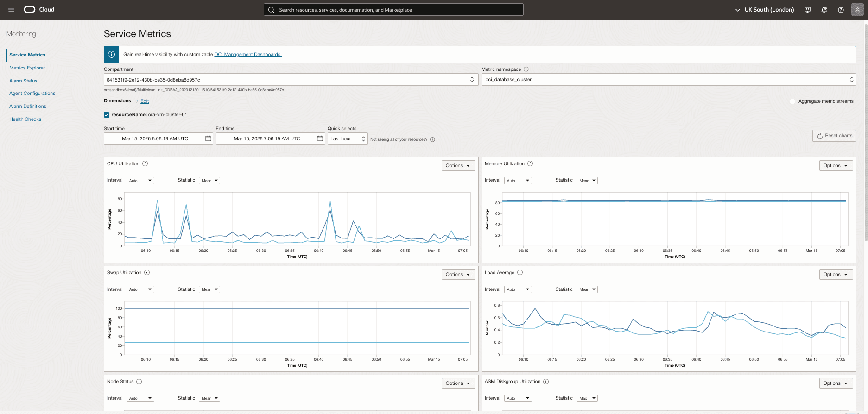Click the search magnifier icon
This screenshot has height=414, width=868.
pos(272,10)
